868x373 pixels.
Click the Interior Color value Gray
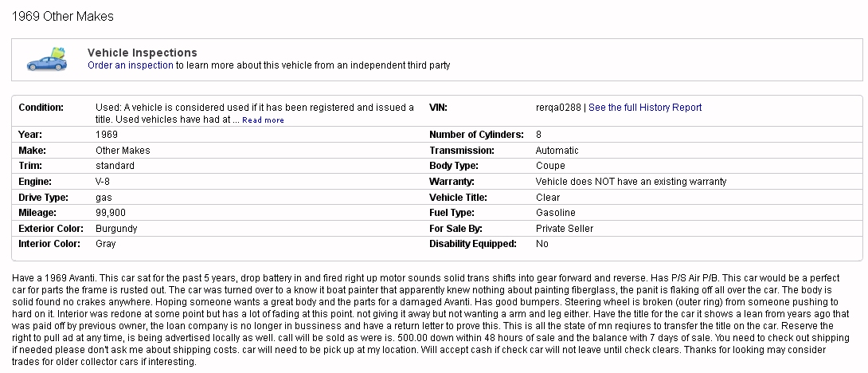pyautogui.click(x=106, y=244)
